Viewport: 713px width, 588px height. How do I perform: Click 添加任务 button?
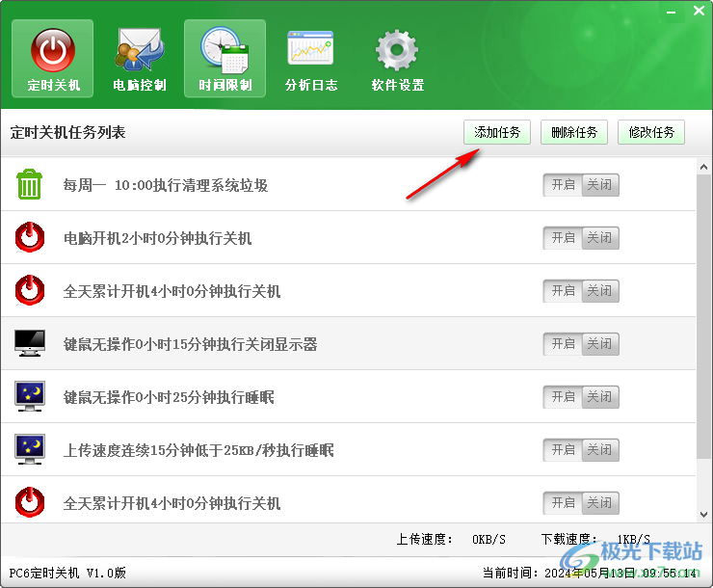(497, 132)
